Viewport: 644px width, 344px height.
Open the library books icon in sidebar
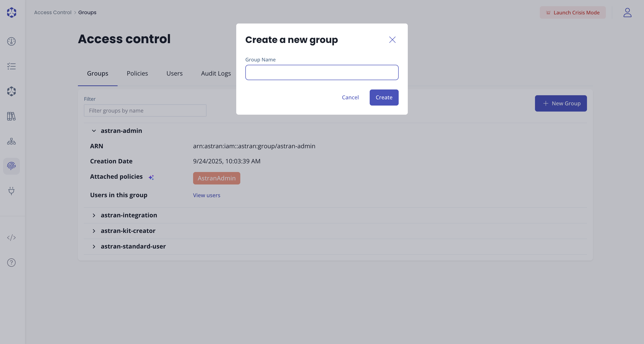tap(11, 116)
